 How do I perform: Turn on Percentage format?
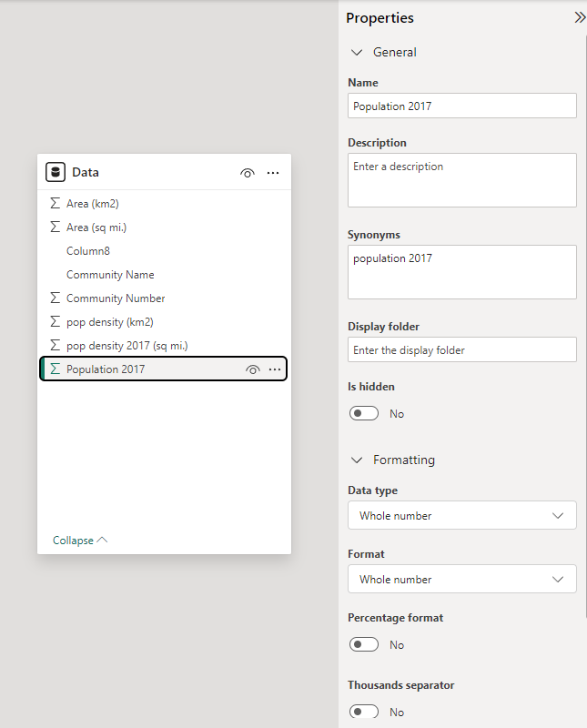click(x=363, y=644)
